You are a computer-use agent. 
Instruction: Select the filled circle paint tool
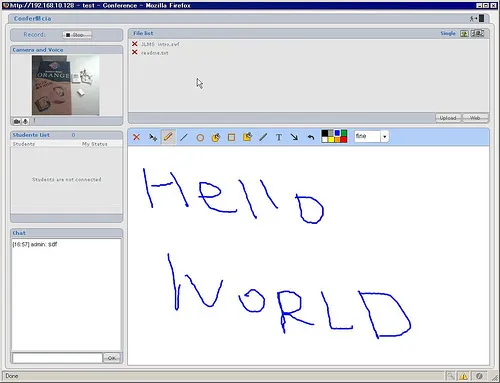(216, 137)
